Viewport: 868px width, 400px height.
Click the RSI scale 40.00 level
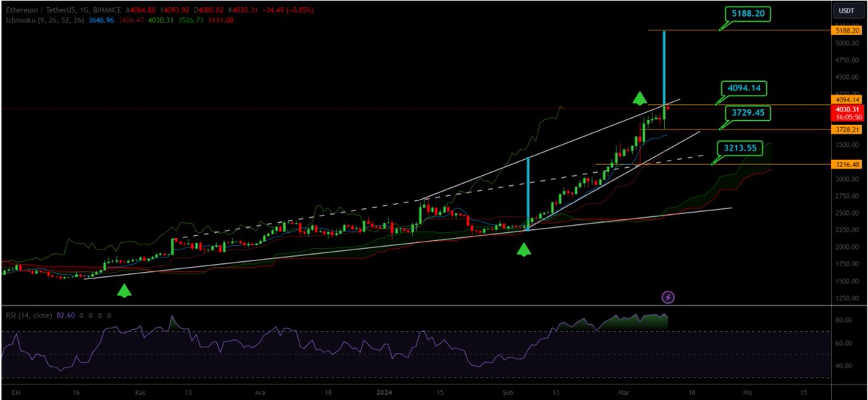pos(843,365)
